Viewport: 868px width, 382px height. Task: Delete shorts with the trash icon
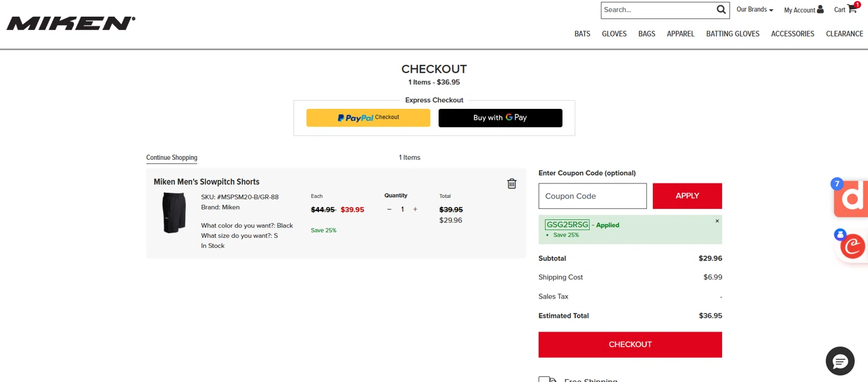pos(512,183)
